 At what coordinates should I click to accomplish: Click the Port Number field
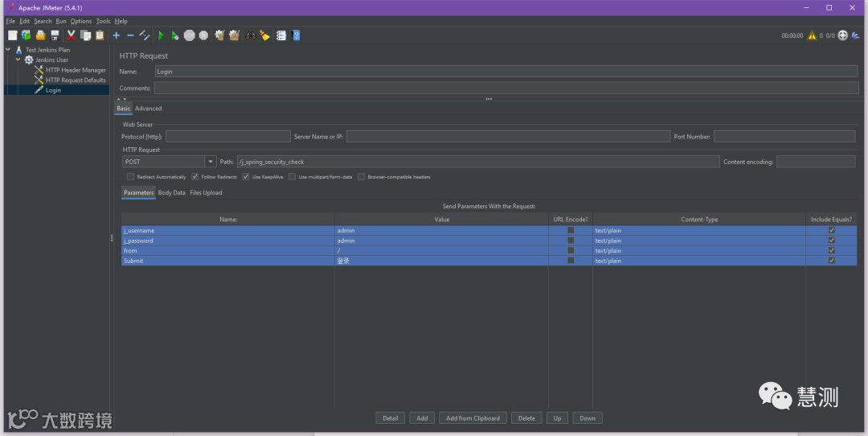(x=784, y=136)
